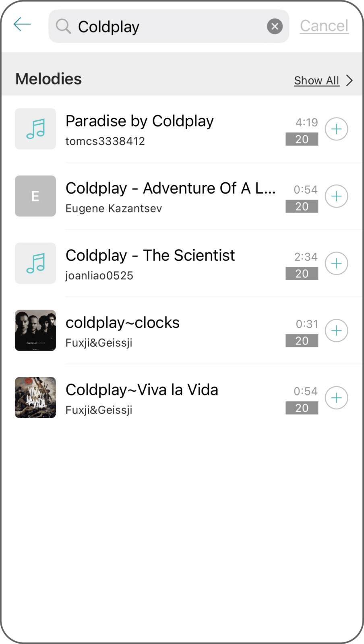Viewport: 364px width, 644px height.
Task: Select the Coldplay~Viva la Vida title
Action: (x=142, y=390)
